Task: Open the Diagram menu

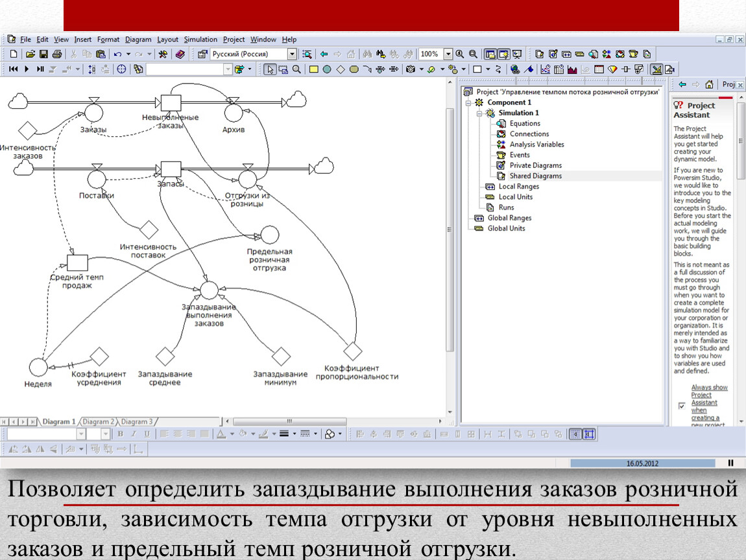Action: [x=138, y=40]
